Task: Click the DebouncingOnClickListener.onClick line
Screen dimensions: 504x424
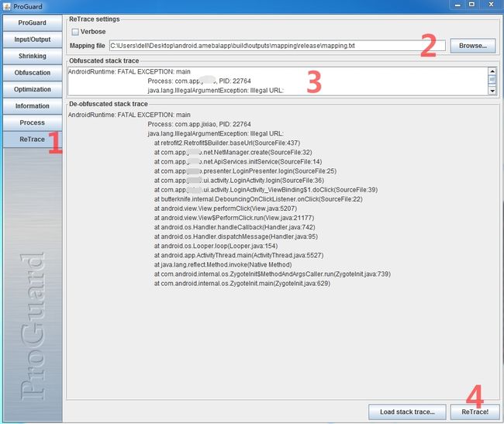Action: tap(258, 199)
